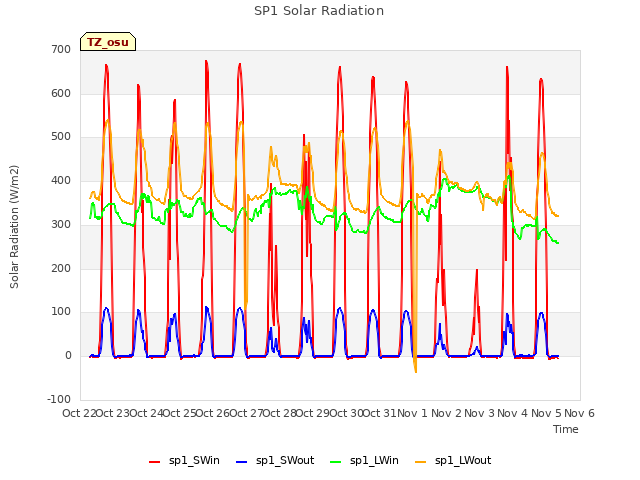Click the orange sp1_LWout legend swatch
The width and height of the screenshot is (640, 480).
[420, 461]
